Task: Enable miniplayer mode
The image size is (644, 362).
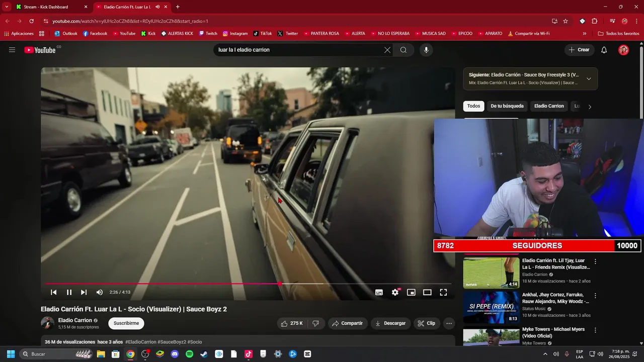Action: [x=411, y=292]
